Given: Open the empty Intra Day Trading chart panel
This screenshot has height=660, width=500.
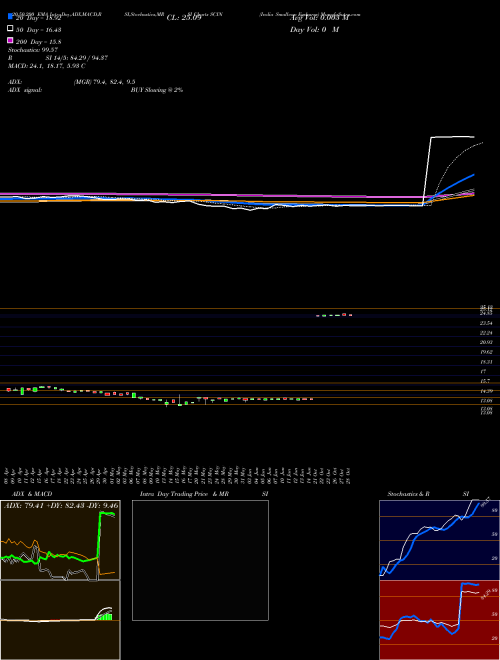Looking at the screenshot, I should 200,560.
